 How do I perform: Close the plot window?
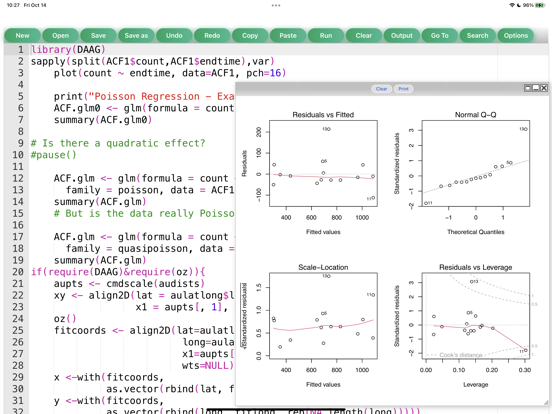[x=544, y=88]
